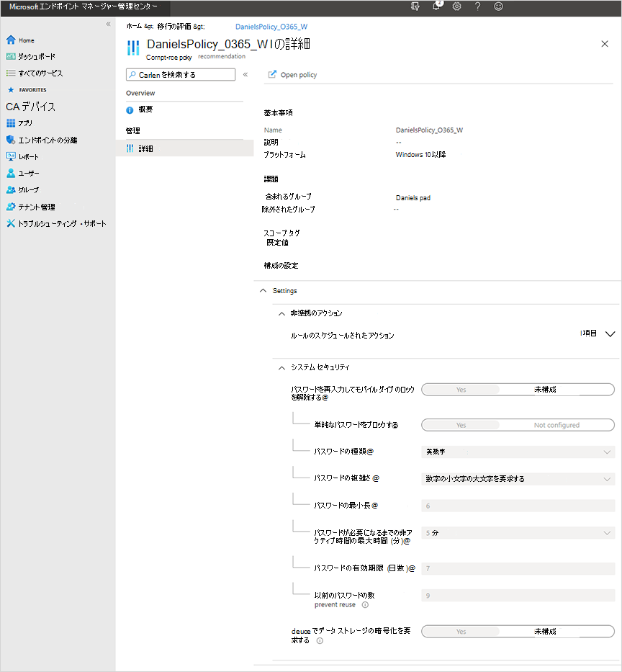Set Yes for データストレージの暗号化を要求する
Viewport: 622px width, 672px height.
461,631
